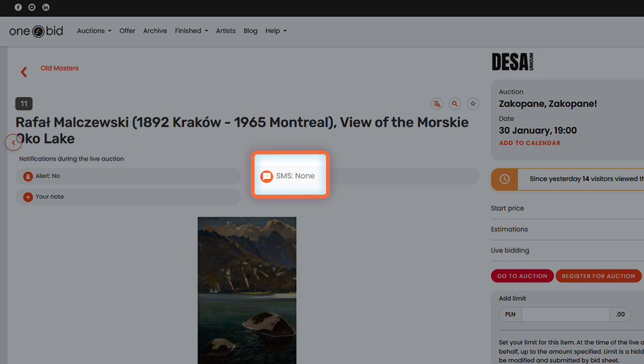
Task: Click the REGISTER FOR AUCTION button
Action: click(599, 276)
